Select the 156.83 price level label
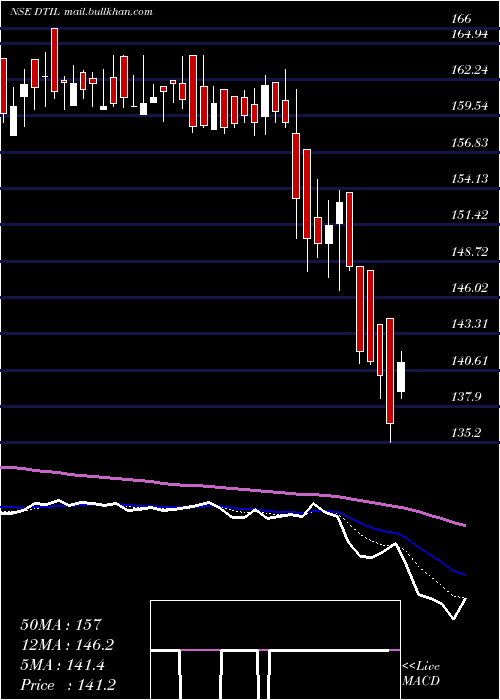500x700 pixels. tap(469, 142)
